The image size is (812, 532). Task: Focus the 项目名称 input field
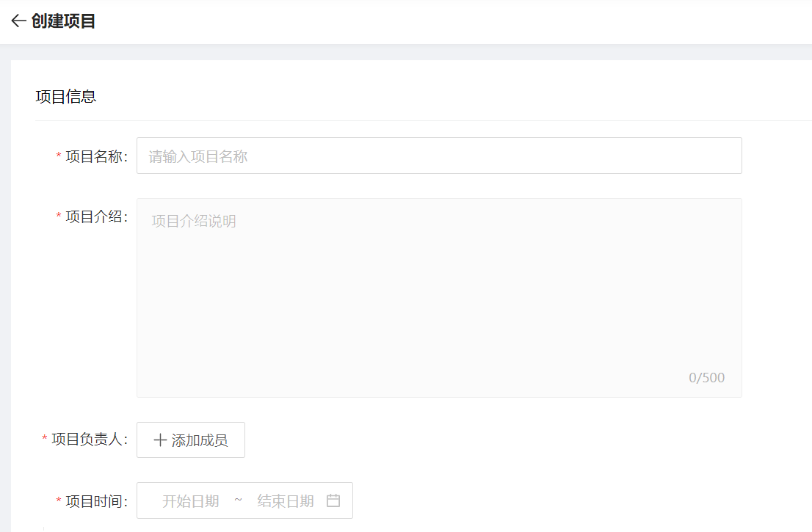[x=439, y=156]
